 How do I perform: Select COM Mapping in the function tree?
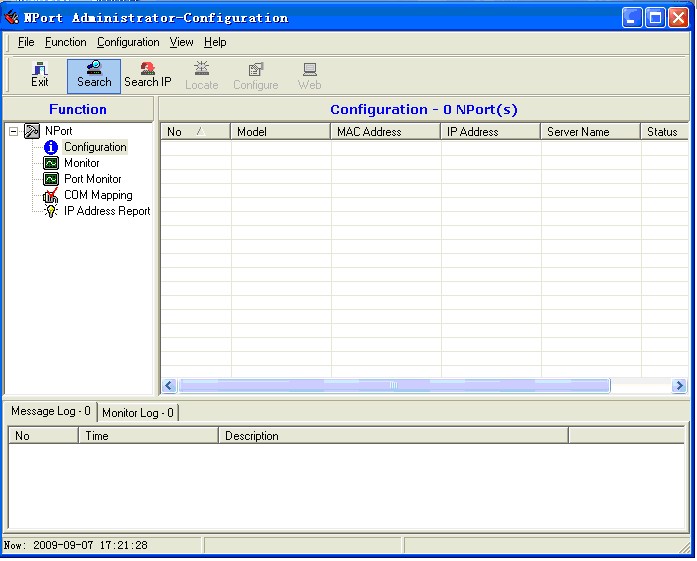click(x=98, y=195)
